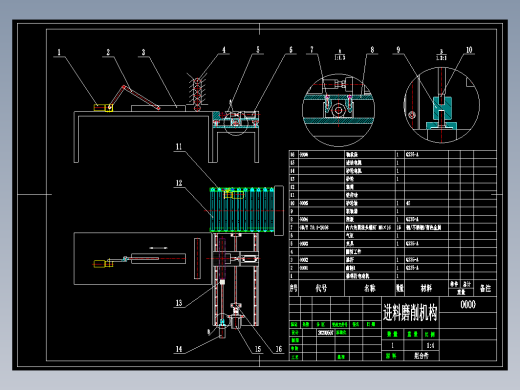Click part balloon number 10
This screenshot has height=390, width=520.
tap(469, 50)
